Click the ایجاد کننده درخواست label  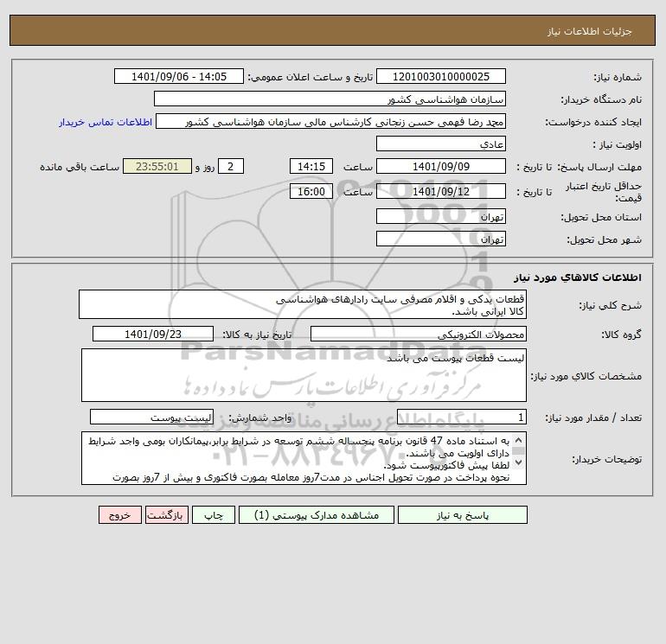tap(593, 122)
